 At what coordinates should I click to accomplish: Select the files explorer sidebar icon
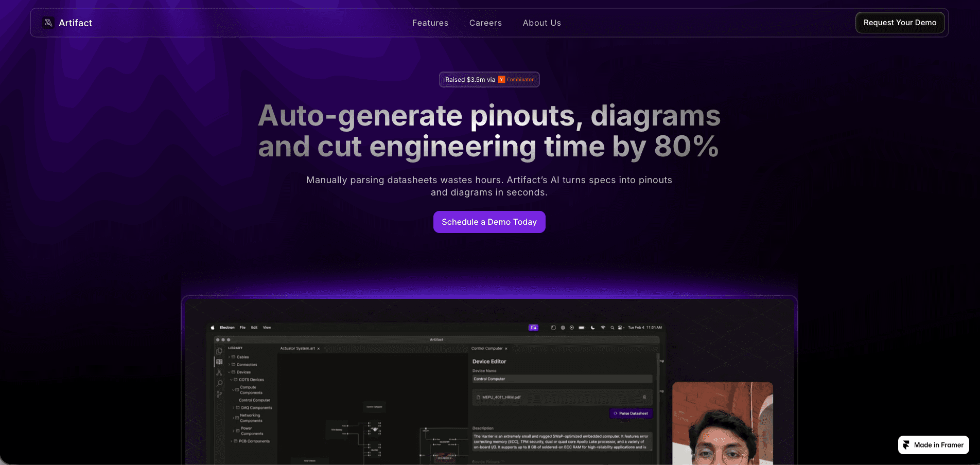[219, 351]
